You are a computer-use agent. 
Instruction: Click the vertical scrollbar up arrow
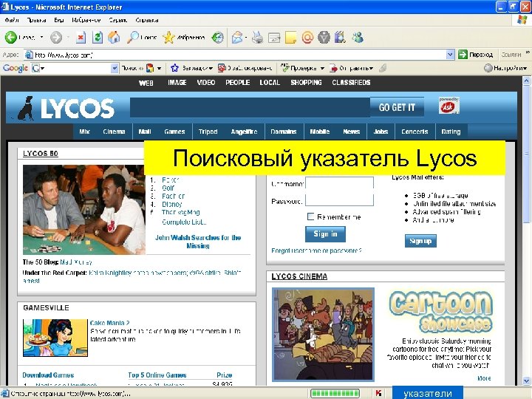pos(526,81)
